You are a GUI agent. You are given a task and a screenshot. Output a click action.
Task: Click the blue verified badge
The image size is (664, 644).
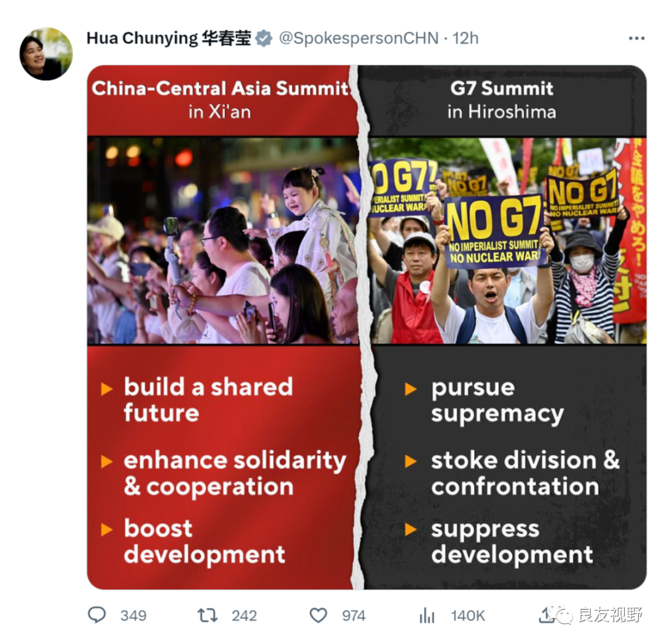click(264, 39)
